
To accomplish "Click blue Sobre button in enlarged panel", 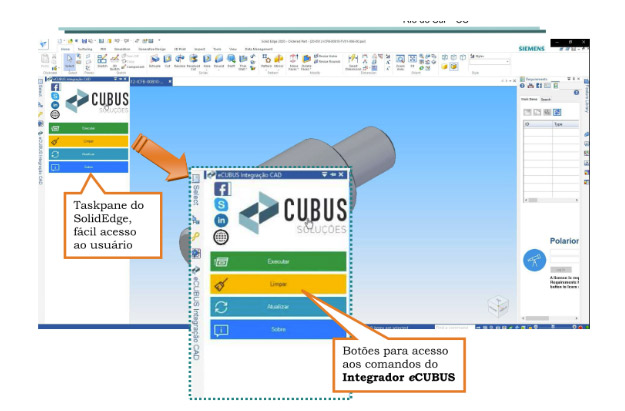I will [278, 329].
